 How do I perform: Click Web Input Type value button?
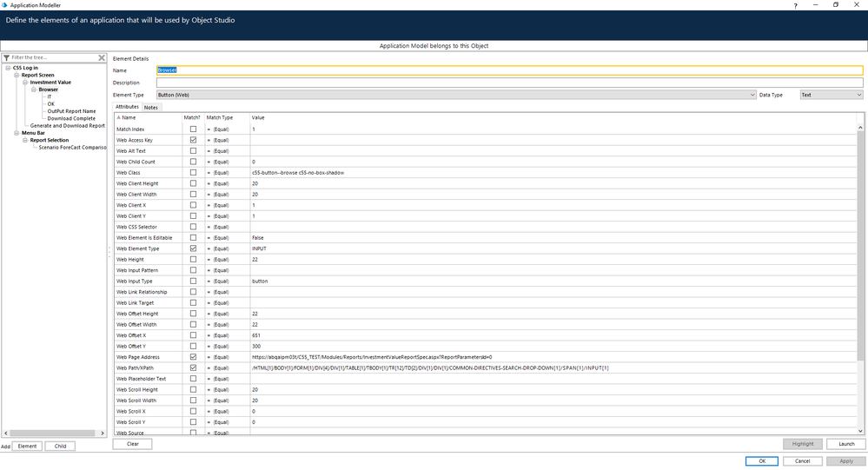260,281
